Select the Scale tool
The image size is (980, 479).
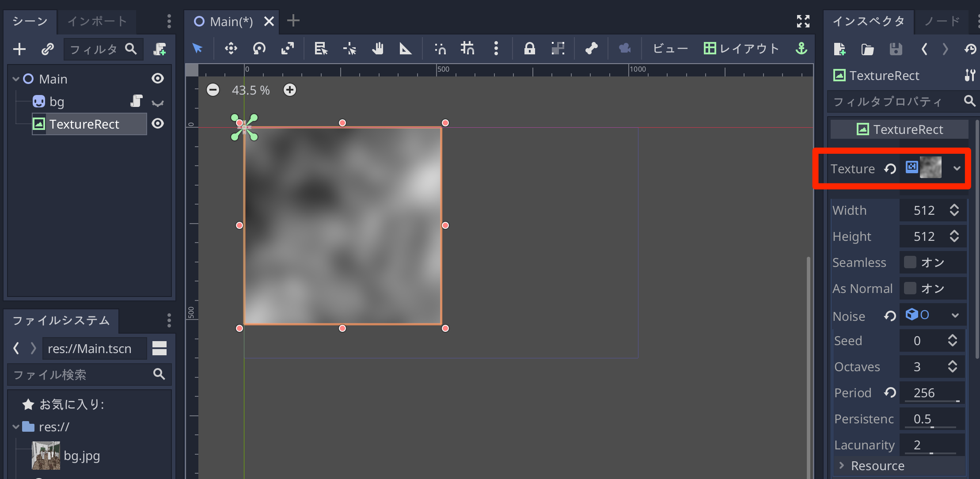[288, 49]
